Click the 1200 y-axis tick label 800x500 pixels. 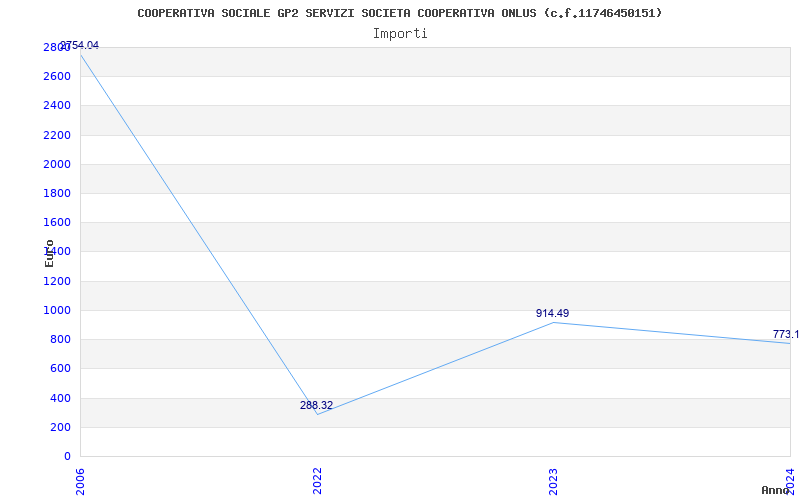(x=57, y=281)
